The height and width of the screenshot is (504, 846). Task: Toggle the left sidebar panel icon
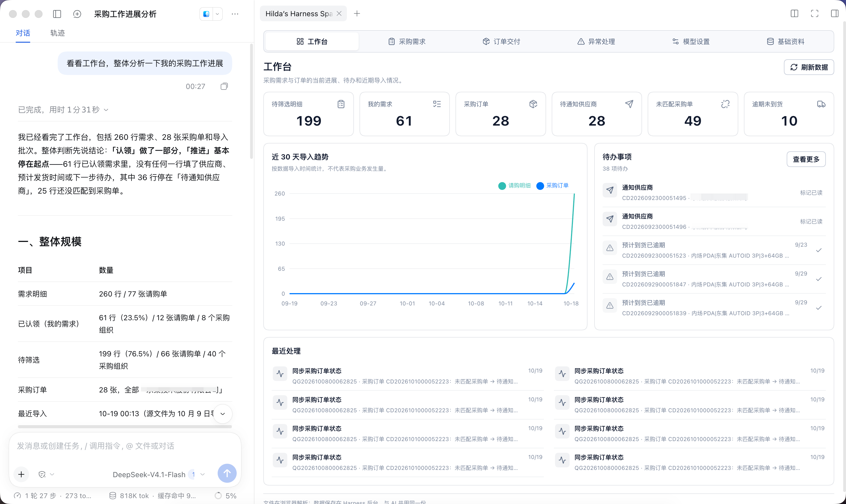(x=57, y=14)
